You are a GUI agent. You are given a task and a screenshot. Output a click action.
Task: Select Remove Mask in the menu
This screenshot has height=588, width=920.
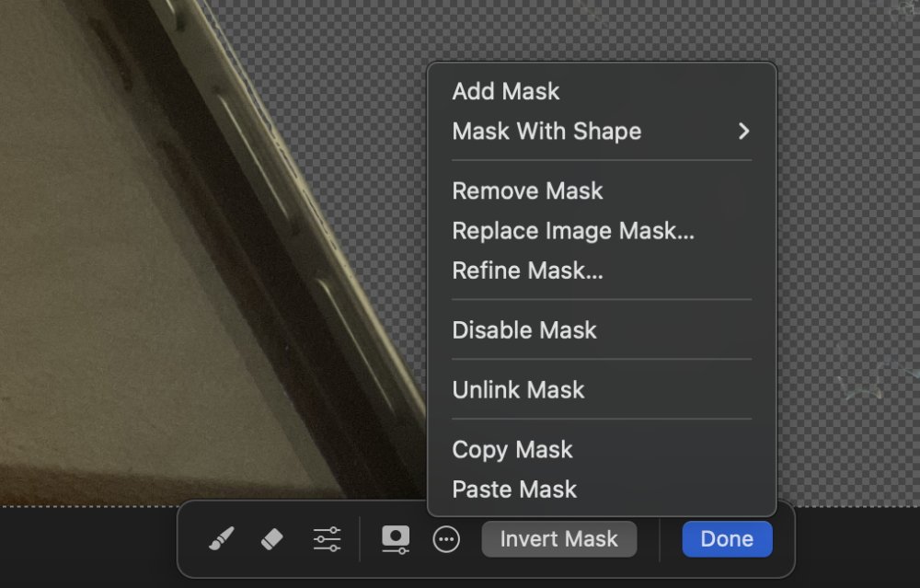[x=527, y=190]
